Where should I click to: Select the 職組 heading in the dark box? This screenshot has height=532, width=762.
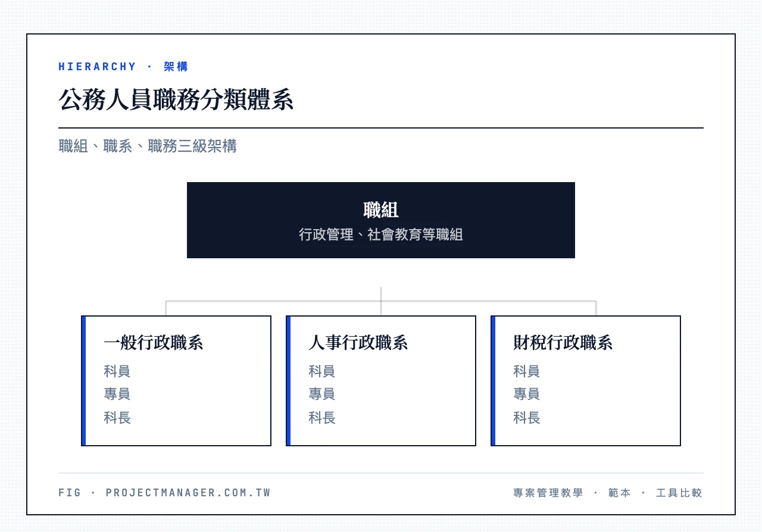(x=381, y=210)
